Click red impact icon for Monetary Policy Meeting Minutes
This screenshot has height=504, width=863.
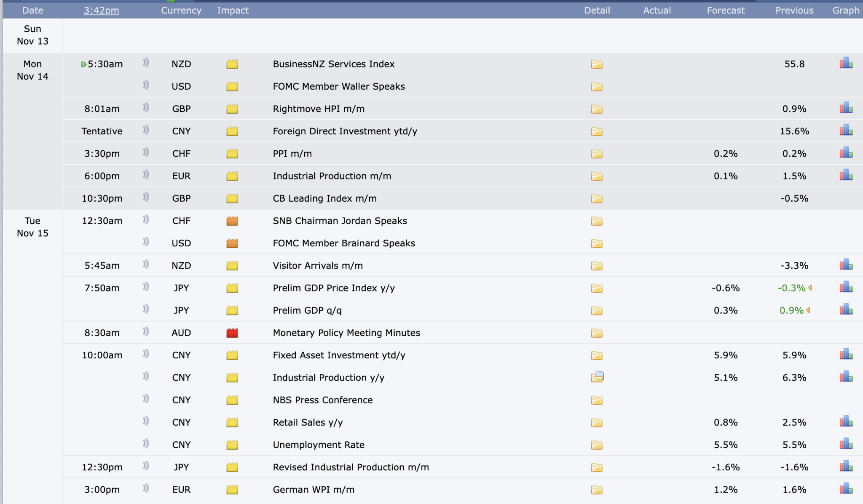tap(232, 333)
